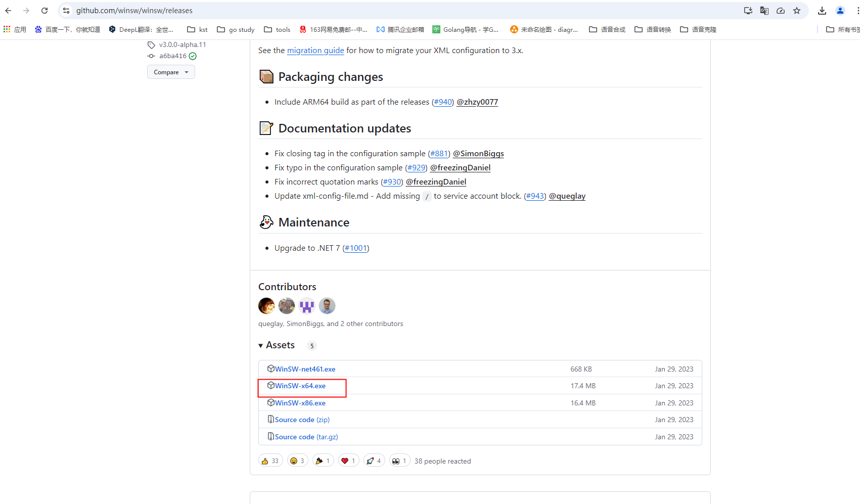The width and height of the screenshot is (860, 504).
Task: Download Source code (tar.gz)
Action: pyautogui.click(x=306, y=437)
